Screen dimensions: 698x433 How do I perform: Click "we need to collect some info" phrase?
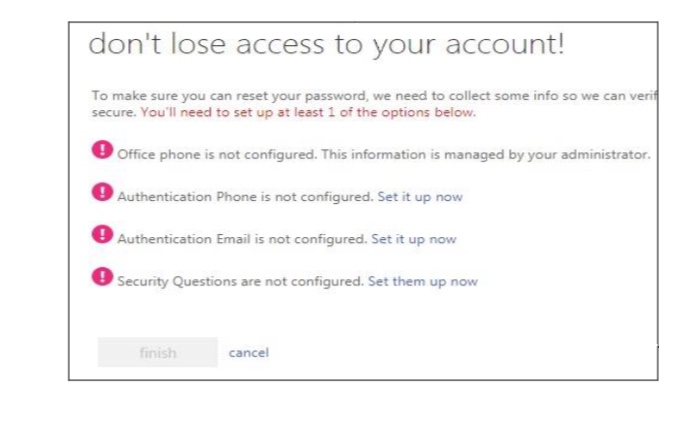point(460,96)
